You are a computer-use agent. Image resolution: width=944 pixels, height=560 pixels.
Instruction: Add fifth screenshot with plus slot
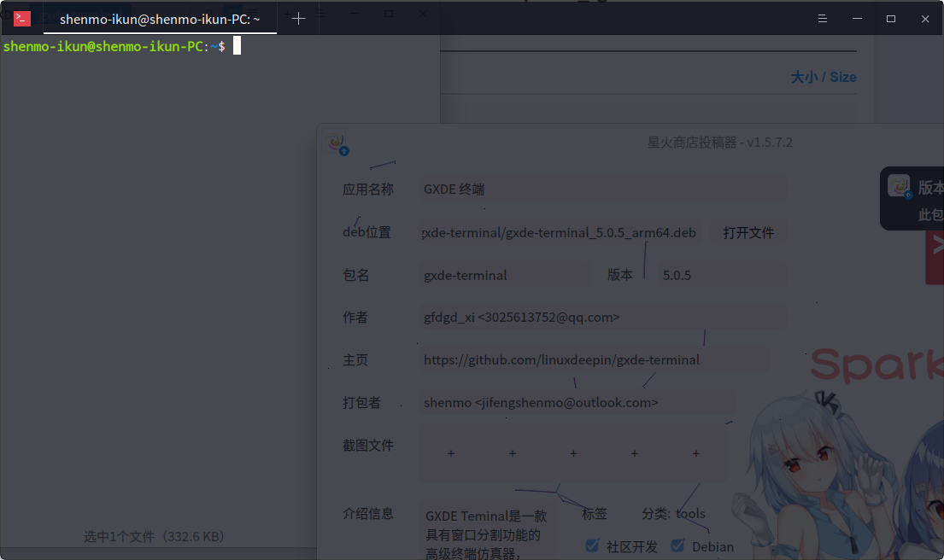pos(696,453)
